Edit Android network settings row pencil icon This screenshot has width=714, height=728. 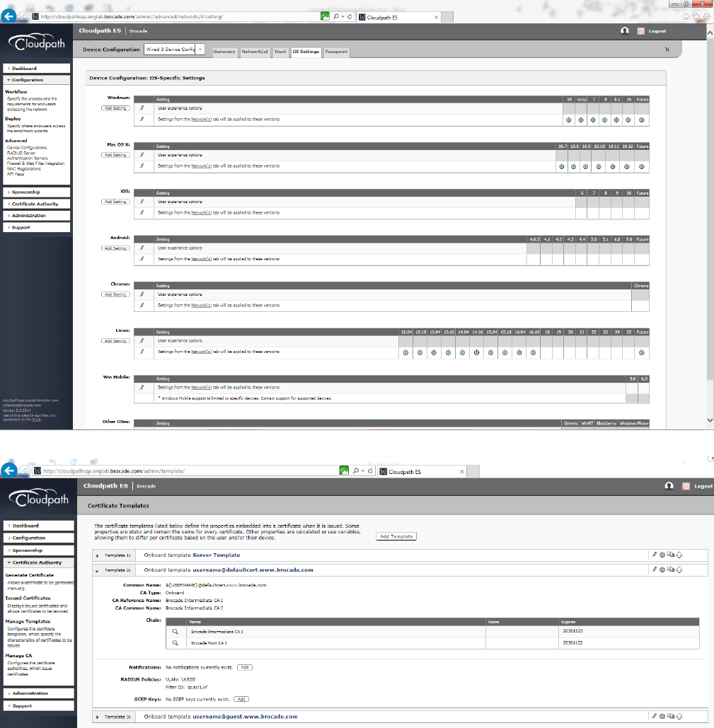(142, 259)
